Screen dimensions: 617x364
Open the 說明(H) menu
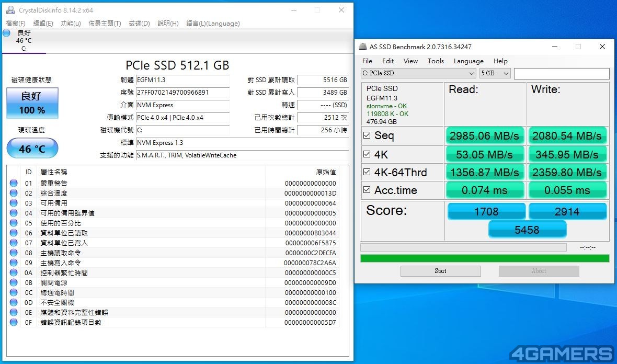(168, 23)
